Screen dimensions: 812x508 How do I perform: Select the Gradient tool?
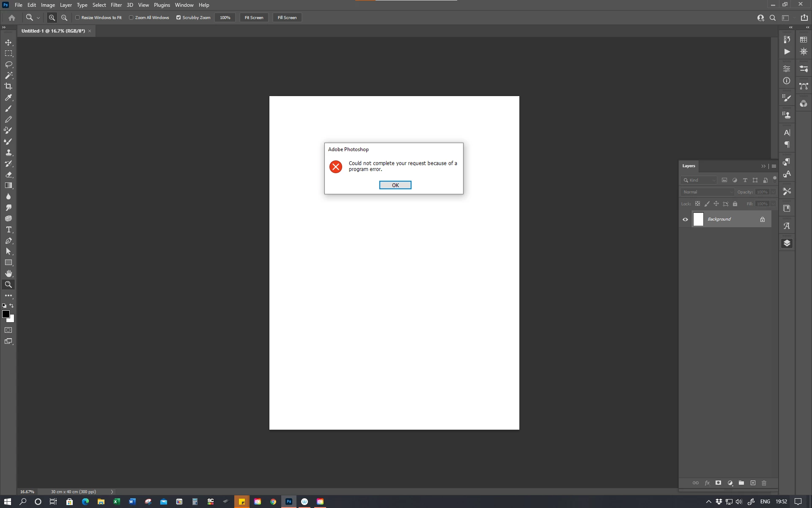click(8, 185)
